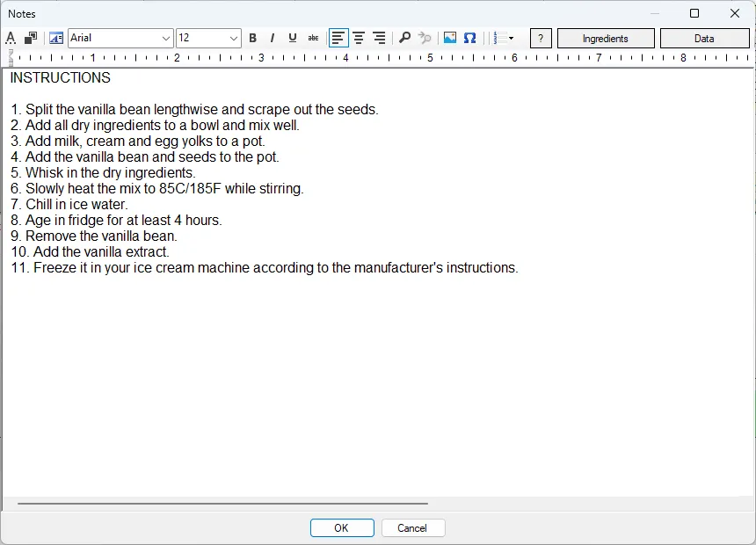Click step 11 'Freeze it in your ice cream machine'
The width and height of the screenshot is (756, 545).
[265, 268]
